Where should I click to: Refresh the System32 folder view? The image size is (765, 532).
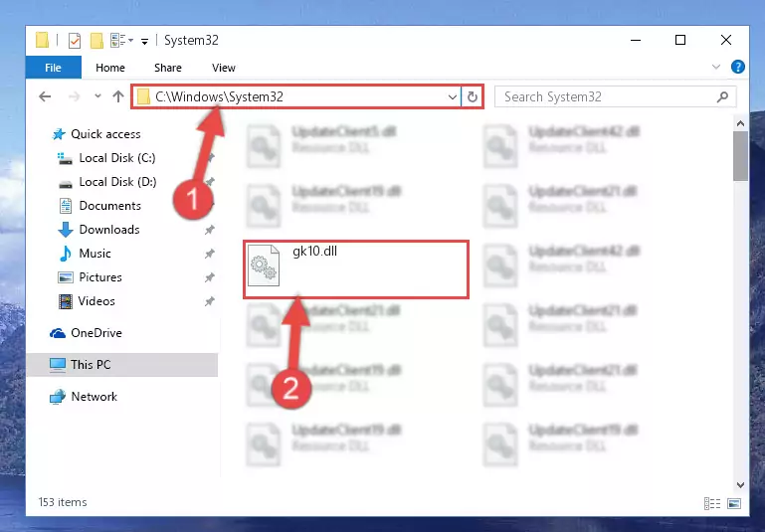472,96
